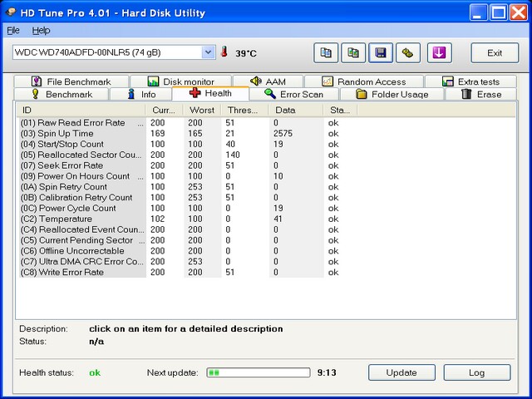Switch to the Random Access tab
532x399 pixels.
pyautogui.click(x=364, y=81)
